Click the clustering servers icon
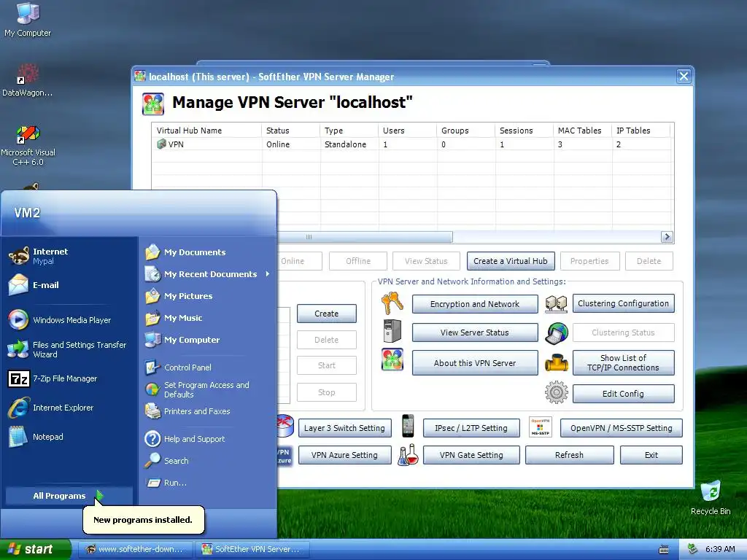This screenshot has height=560, width=747. click(556, 304)
